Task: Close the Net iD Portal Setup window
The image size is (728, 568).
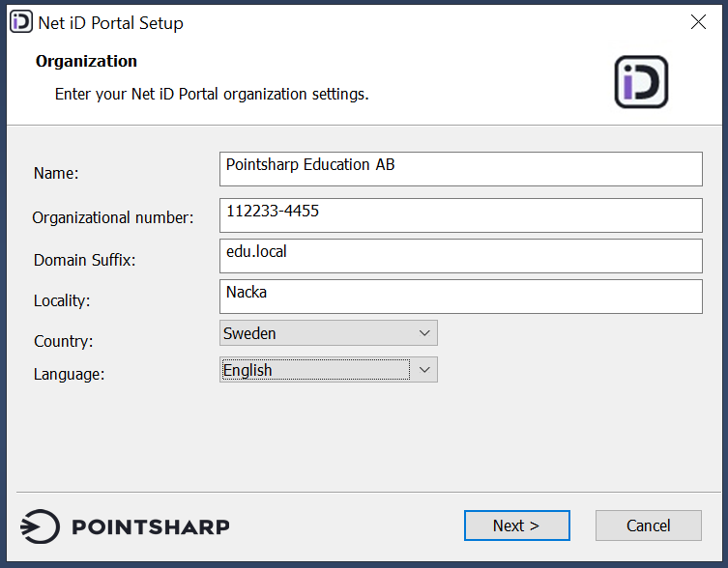Action: [x=698, y=22]
